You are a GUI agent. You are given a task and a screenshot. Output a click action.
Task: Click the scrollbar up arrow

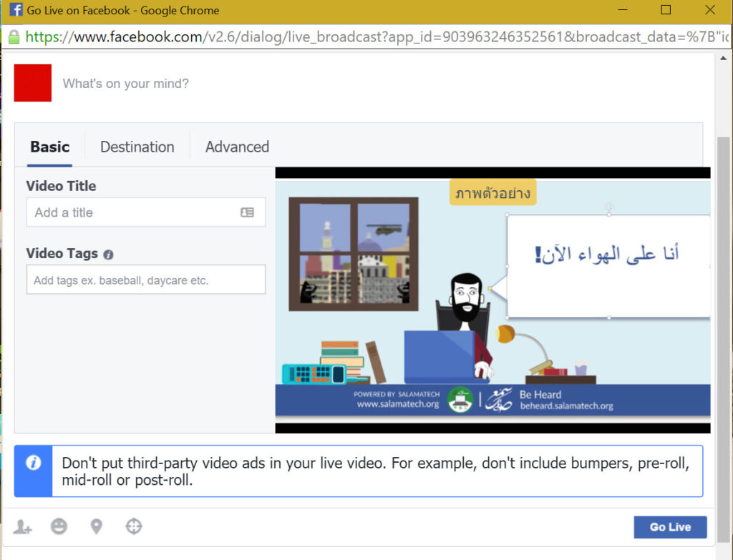[x=723, y=59]
